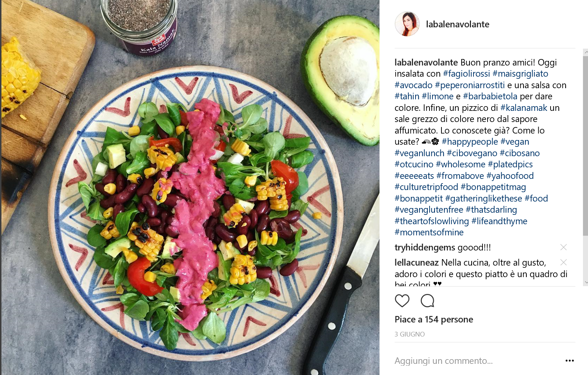Open labalenavolante profile picture avatar
The height and width of the screenshot is (375, 588).
[407, 24]
